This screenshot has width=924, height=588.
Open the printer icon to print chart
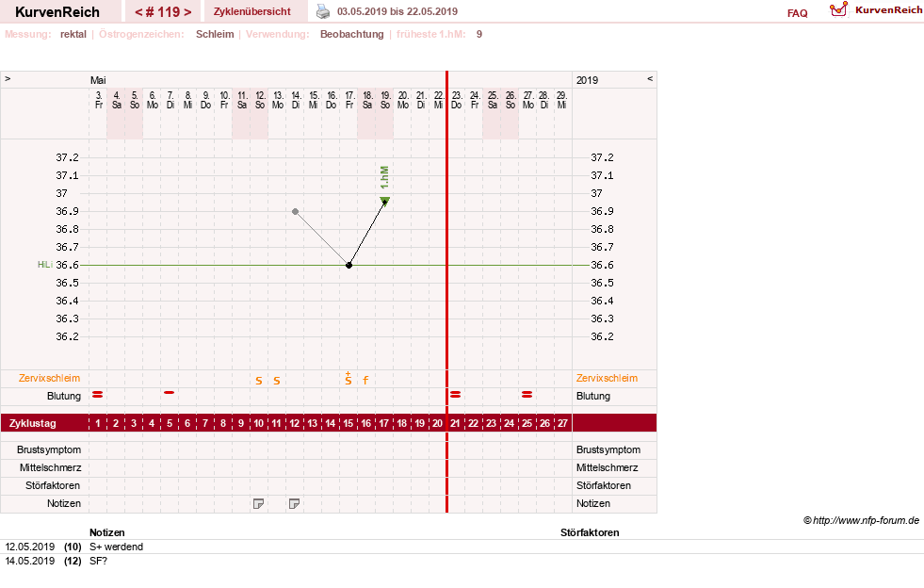323,11
